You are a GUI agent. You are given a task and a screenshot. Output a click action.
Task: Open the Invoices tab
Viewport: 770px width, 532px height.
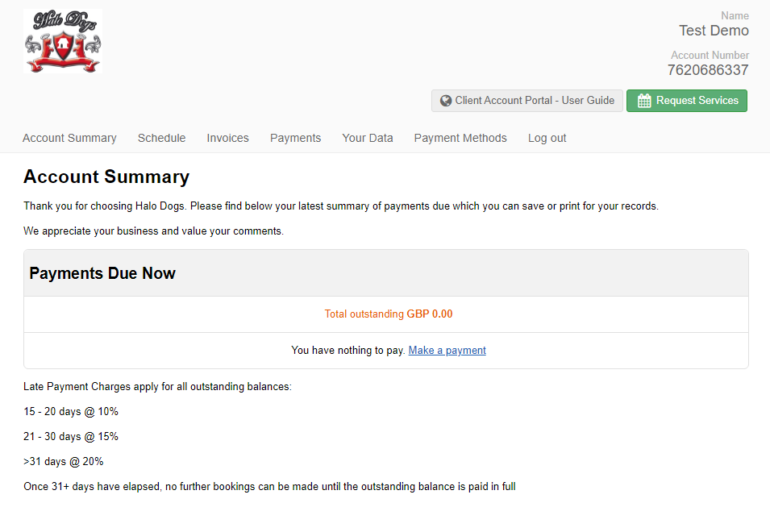coord(228,138)
